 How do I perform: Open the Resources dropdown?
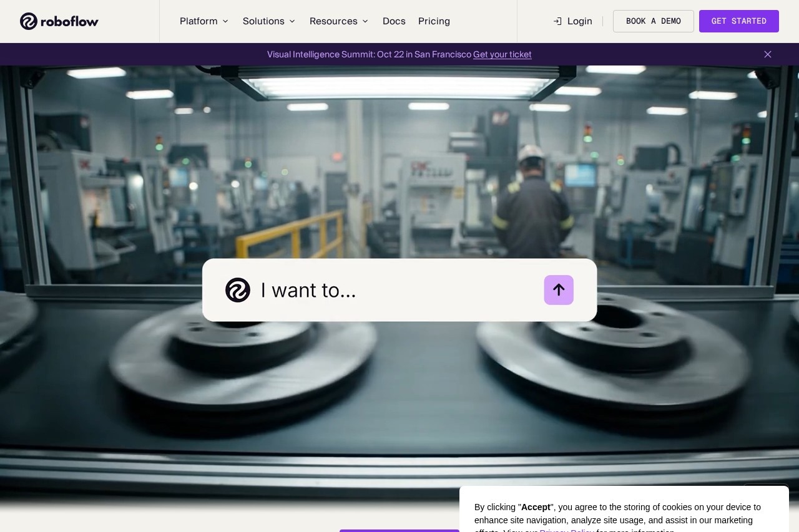click(339, 21)
